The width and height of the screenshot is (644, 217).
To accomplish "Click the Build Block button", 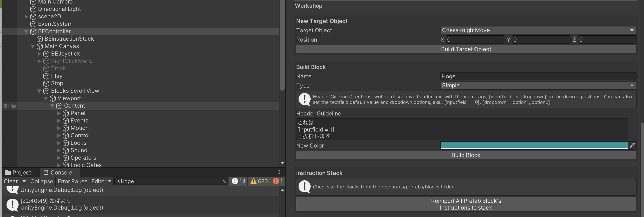I will (466, 155).
